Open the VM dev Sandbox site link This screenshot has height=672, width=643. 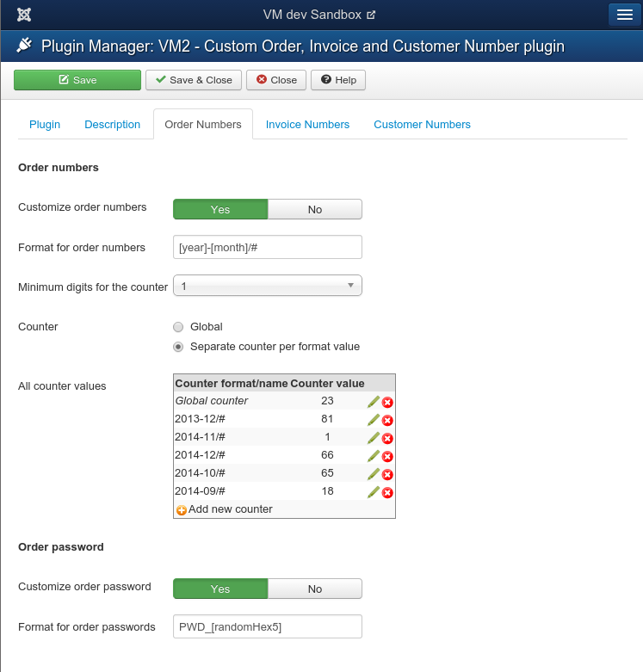[x=319, y=15]
